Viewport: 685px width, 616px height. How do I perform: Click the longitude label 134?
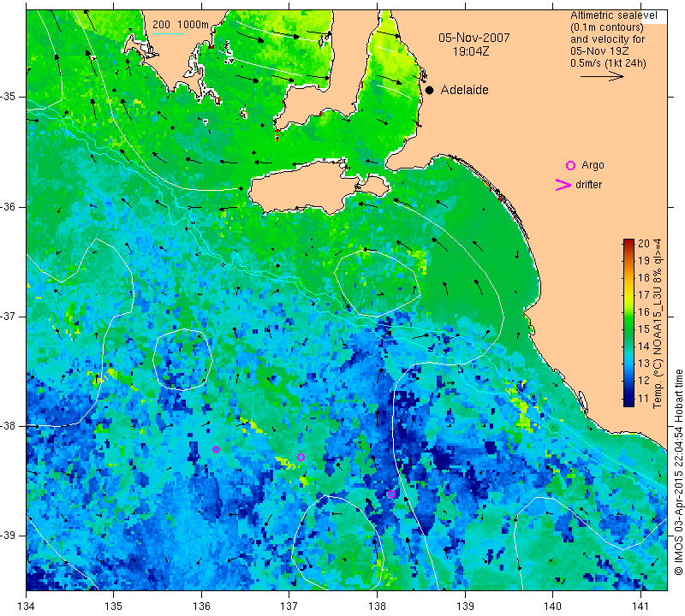point(27,607)
